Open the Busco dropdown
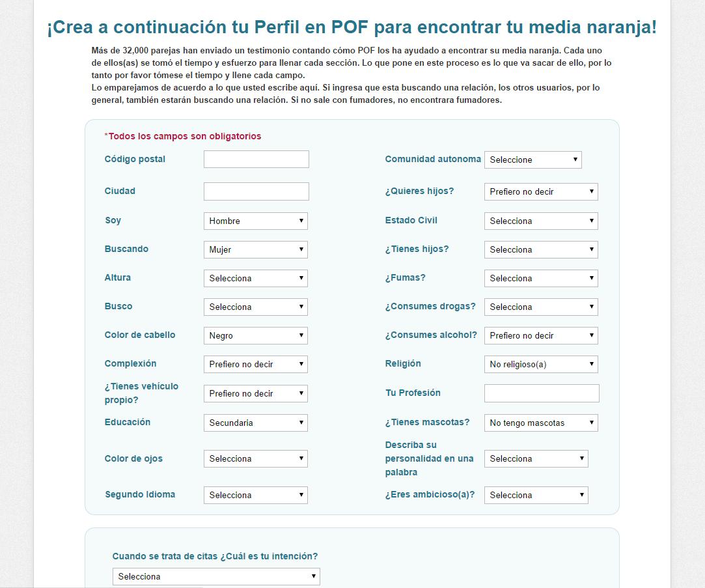This screenshot has height=588, width=705. click(255, 307)
